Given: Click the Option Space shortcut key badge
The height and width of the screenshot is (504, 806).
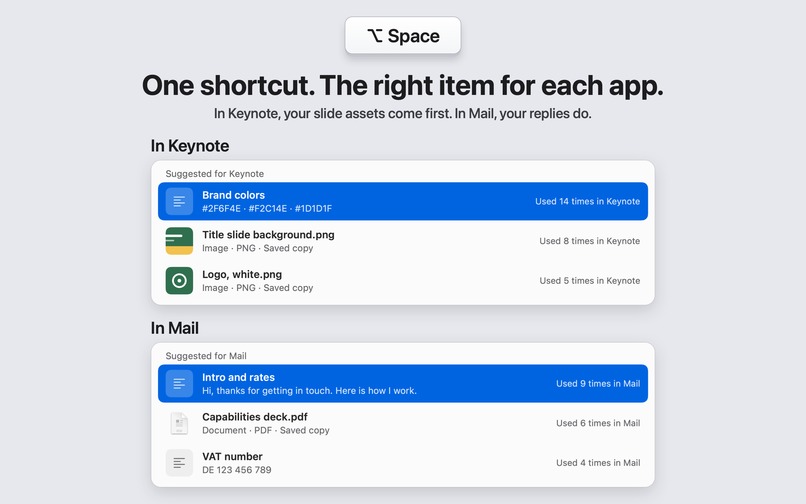Looking at the screenshot, I should (402, 35).
